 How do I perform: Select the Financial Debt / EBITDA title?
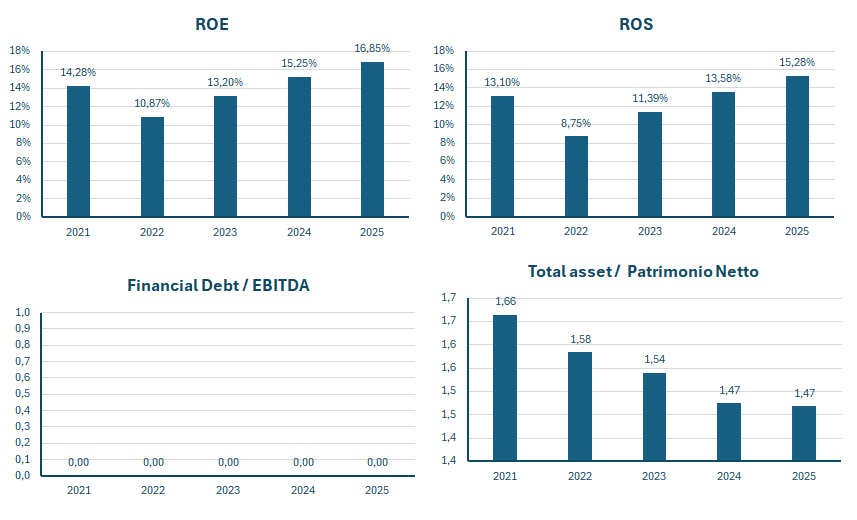[x=219, y=285]
